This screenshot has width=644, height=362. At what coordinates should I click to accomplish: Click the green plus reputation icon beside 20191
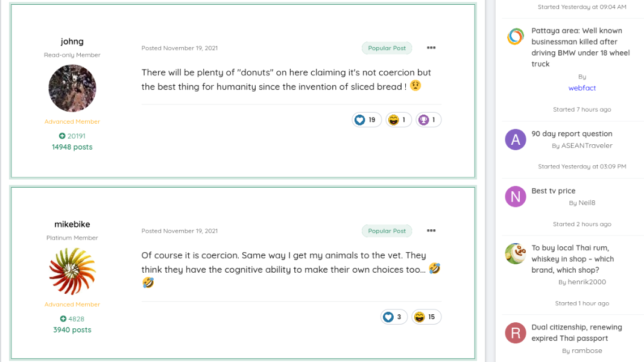62,136
